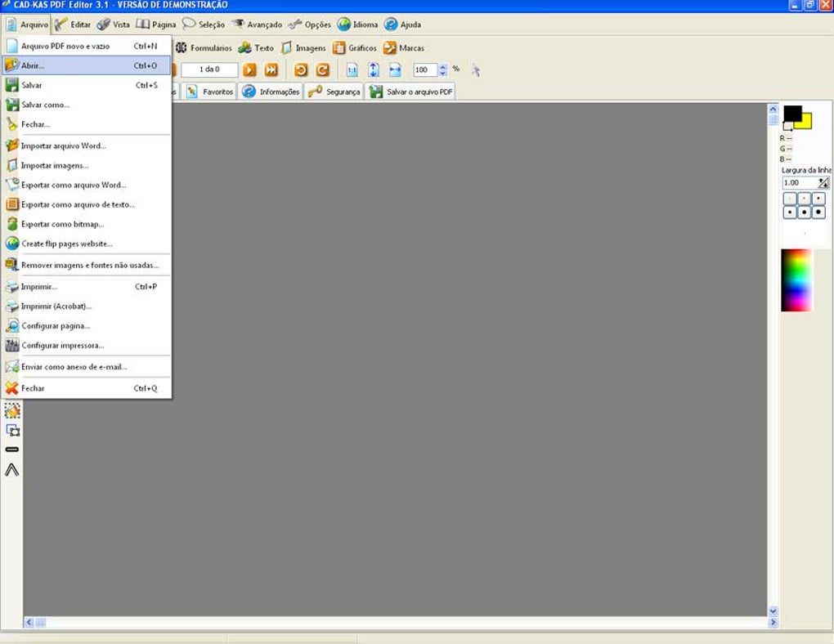The height and width of the screenshot is (644, 834).
Task: Choose Exportar como arquivo de texto...
Action: click(x=87, y=204)
